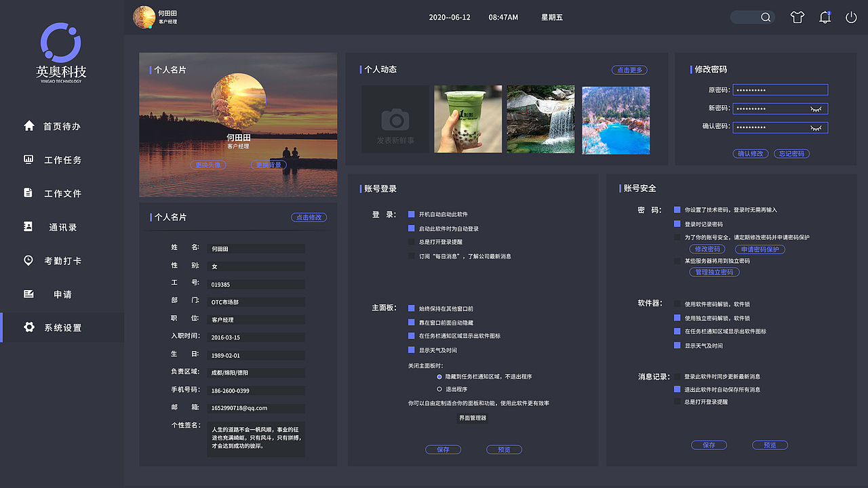Open the notification bell with badge 2
This screenshot has height=488, width=868.
tap(825, 17)
